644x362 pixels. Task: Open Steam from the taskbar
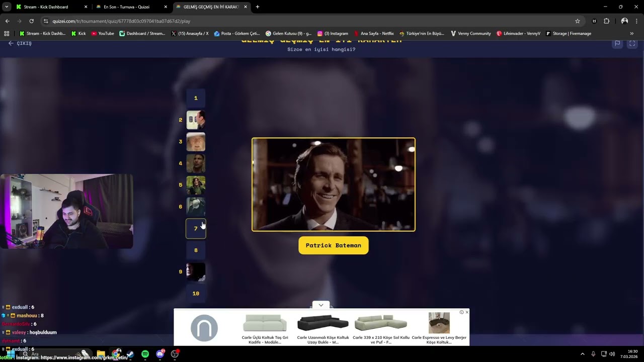(x=130, y=354)
